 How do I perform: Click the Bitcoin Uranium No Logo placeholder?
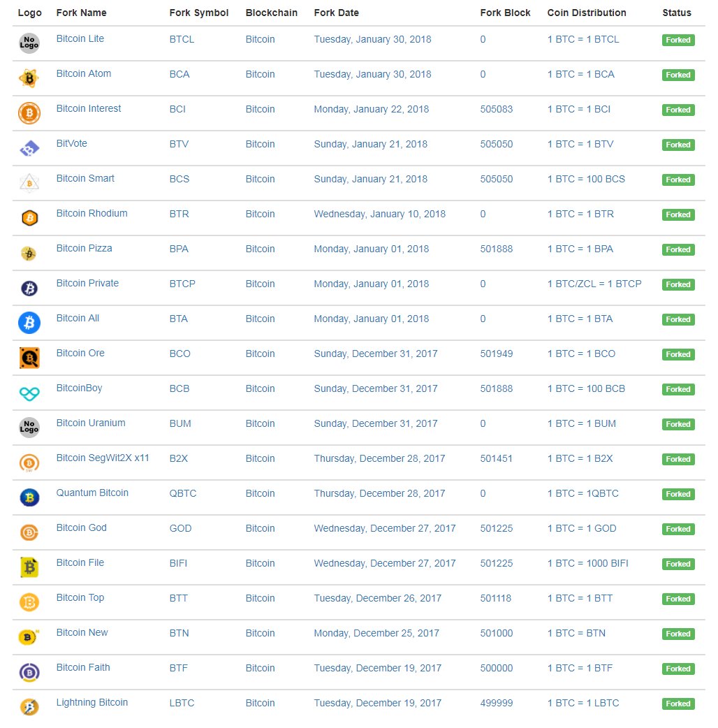click(x=29, y=427)
